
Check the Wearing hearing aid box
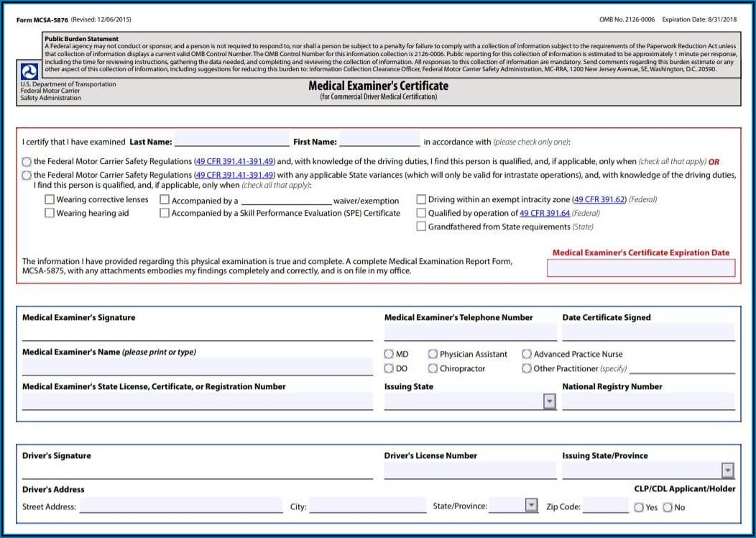click(50, 213)
